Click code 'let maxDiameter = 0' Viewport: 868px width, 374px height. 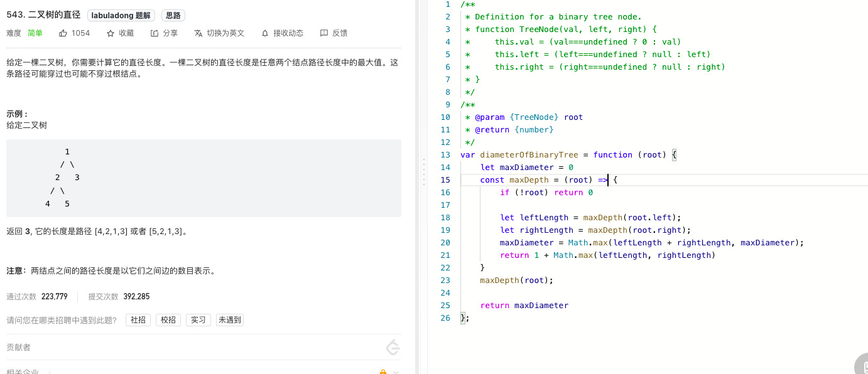[527, 168]
